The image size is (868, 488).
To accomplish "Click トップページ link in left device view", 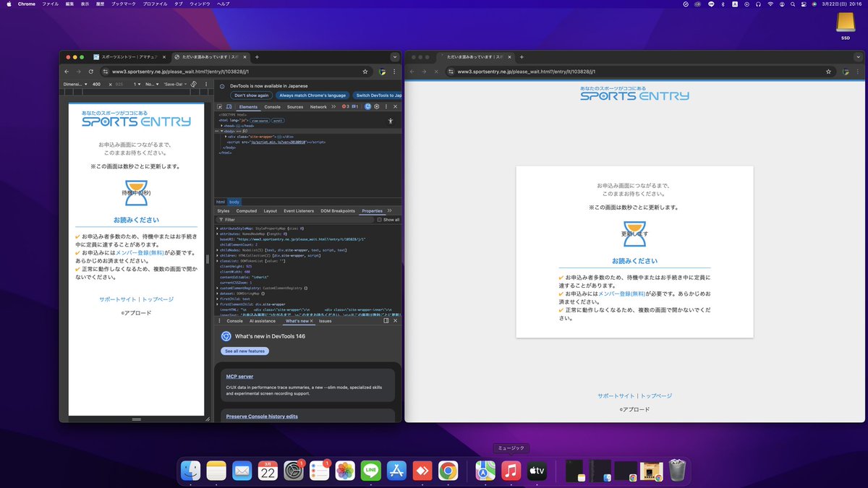I will (x=158, y=299).
